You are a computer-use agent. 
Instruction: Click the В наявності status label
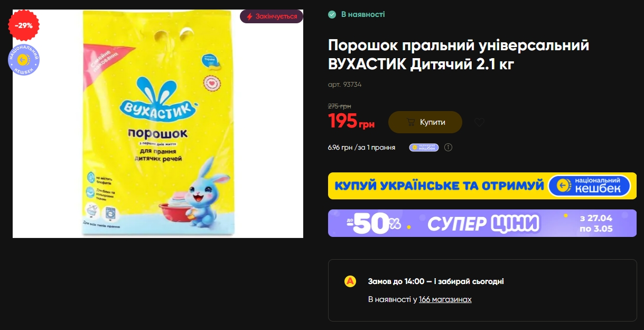[362, 14]
